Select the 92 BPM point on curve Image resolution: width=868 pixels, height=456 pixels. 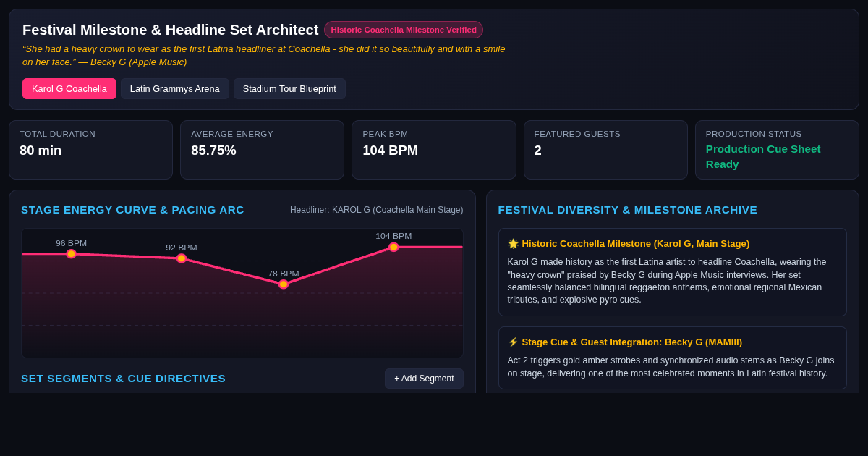[182, 258]
